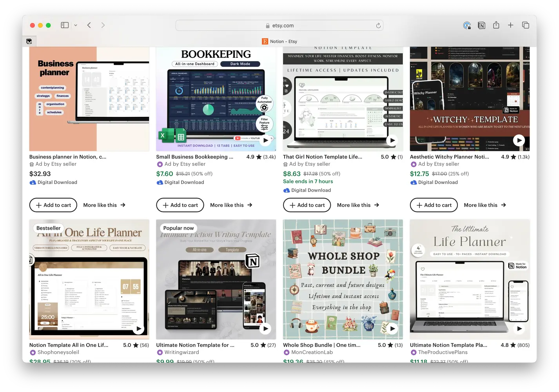Show the tab overview grid
559x392 pixels.
[525, 25]
